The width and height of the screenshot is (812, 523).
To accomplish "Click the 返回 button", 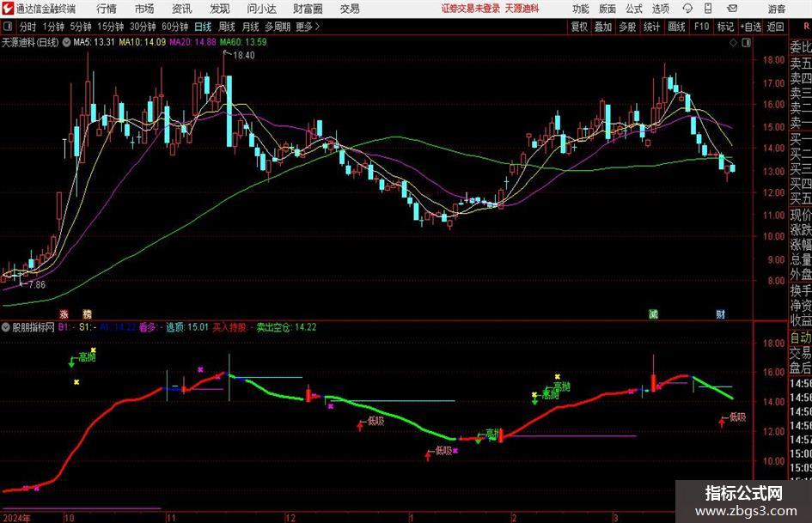I will pos(775,27).
